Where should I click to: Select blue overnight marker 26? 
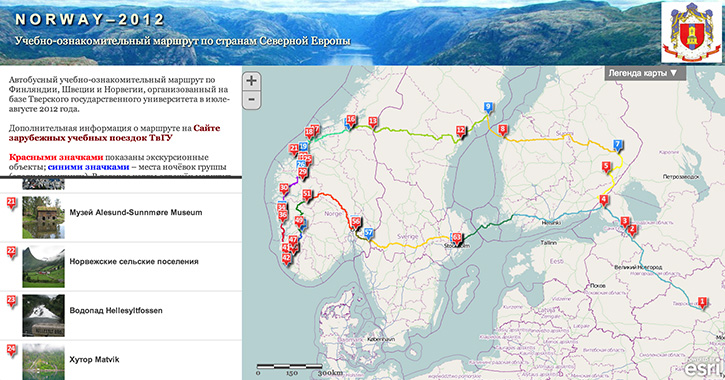click(x=301, y=165)
